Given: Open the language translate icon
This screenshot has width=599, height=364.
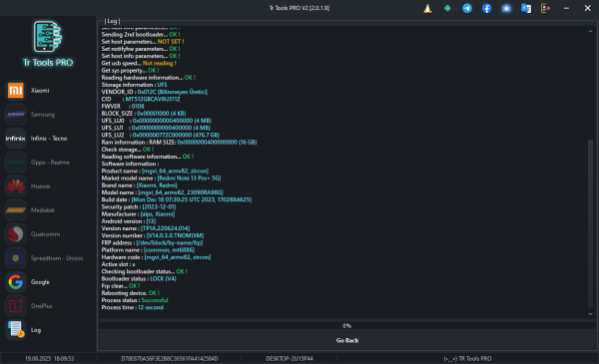Looking at the screenshot, I should [x=526, y=8].
